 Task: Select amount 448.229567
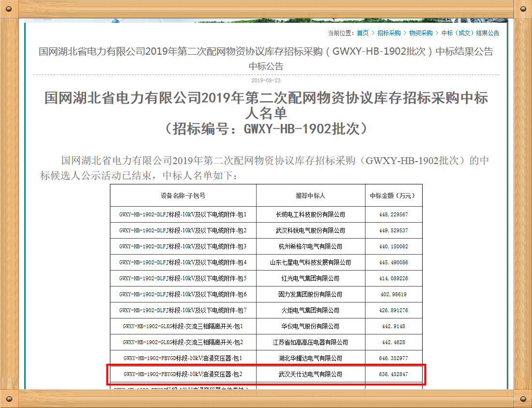394,215
